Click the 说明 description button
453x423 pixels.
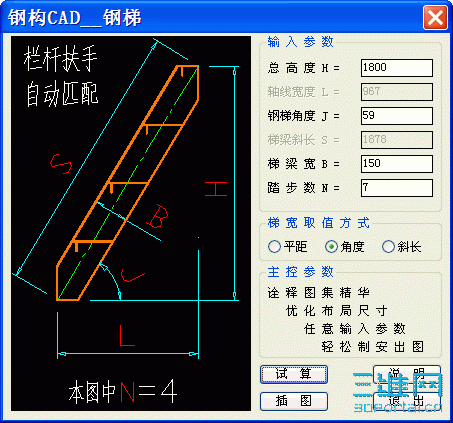(x=407, y=373)
